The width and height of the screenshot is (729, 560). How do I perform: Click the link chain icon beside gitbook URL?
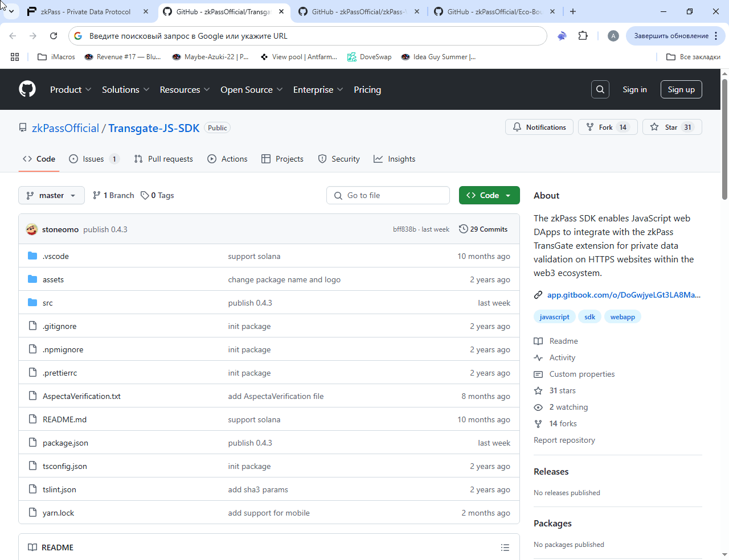[538, 295]
